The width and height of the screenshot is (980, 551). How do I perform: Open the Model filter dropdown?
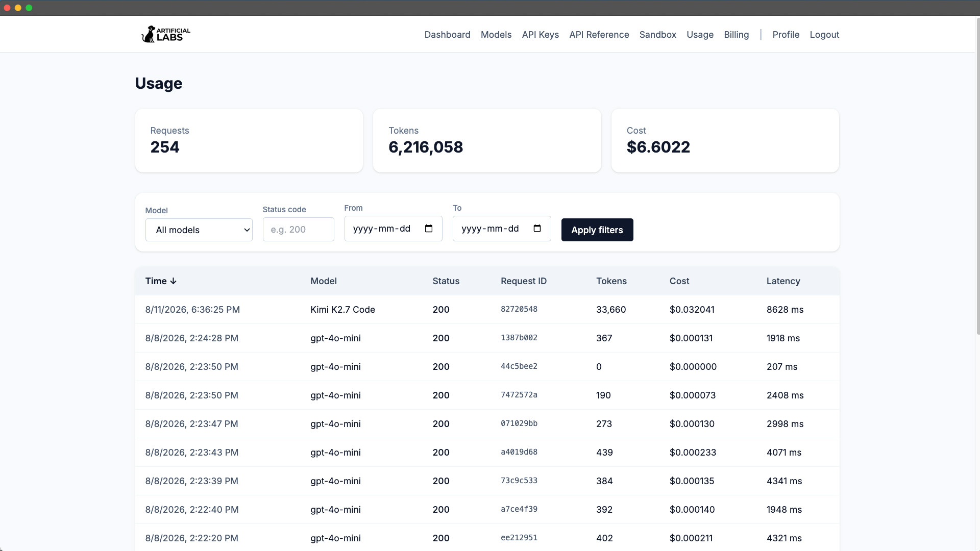(x=199, y=230)
